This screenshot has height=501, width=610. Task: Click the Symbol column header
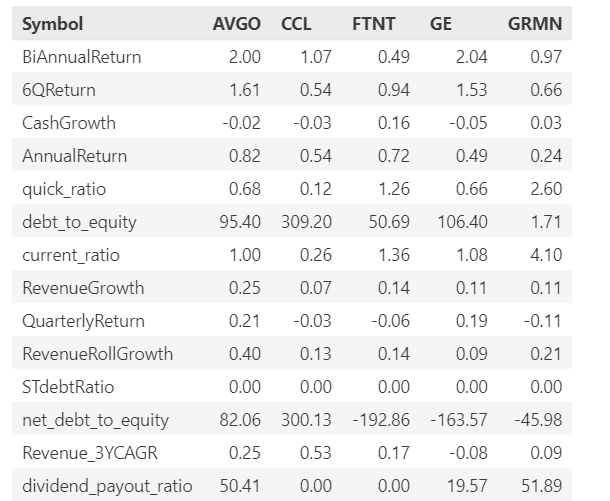[53, 24]
